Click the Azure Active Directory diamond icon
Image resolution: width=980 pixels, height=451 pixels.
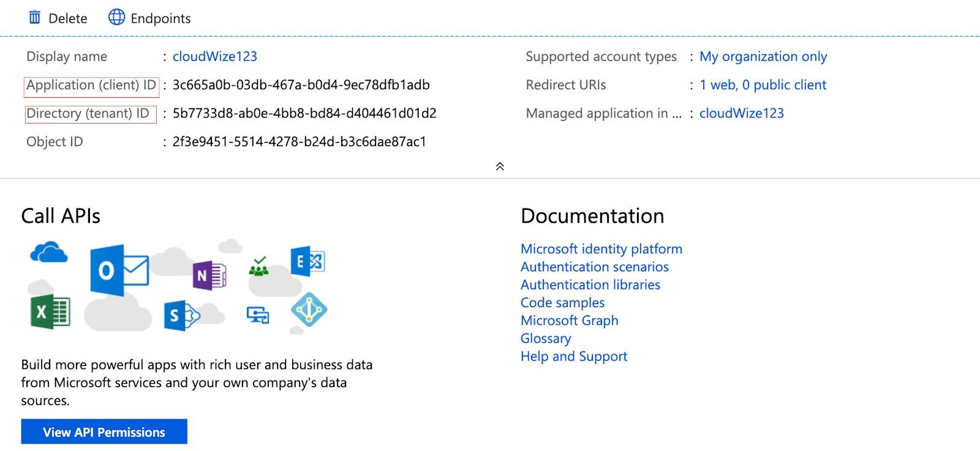[309, 310]
